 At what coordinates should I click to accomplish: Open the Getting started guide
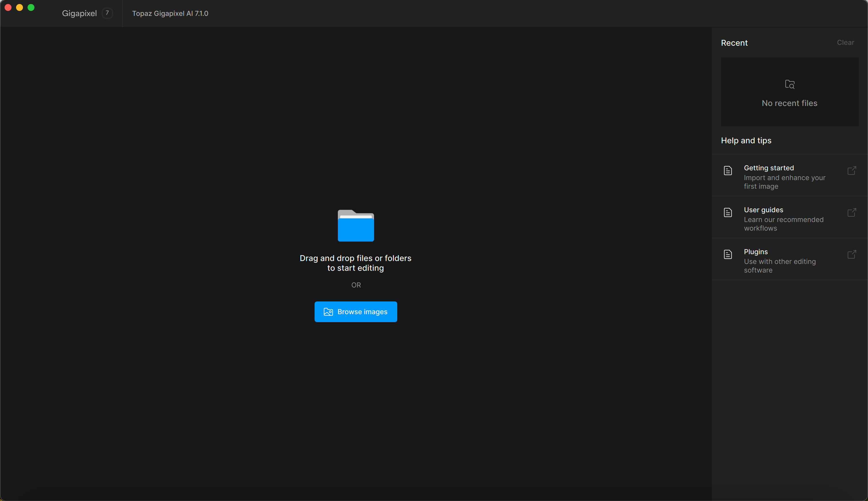click(790, 175)
